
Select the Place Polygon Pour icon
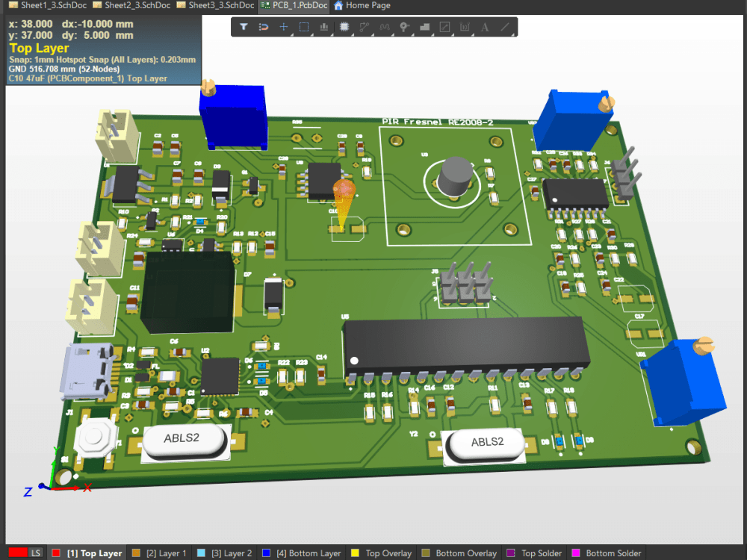pos(424,27)
